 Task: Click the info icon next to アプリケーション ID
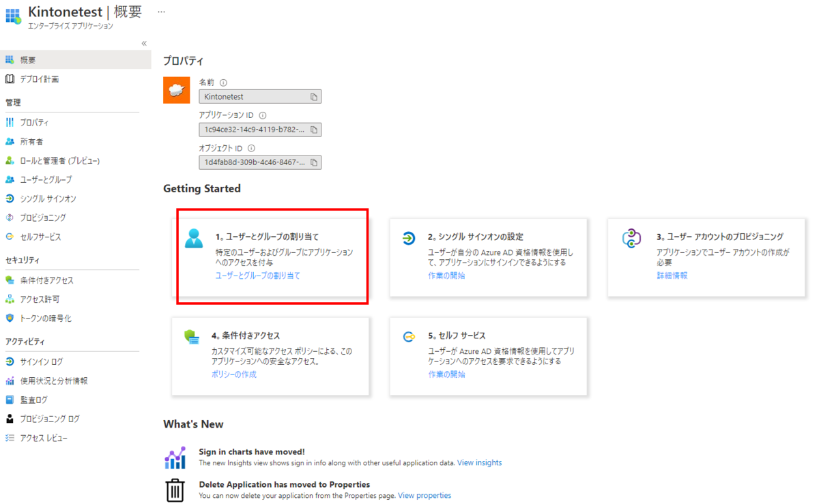263,115
